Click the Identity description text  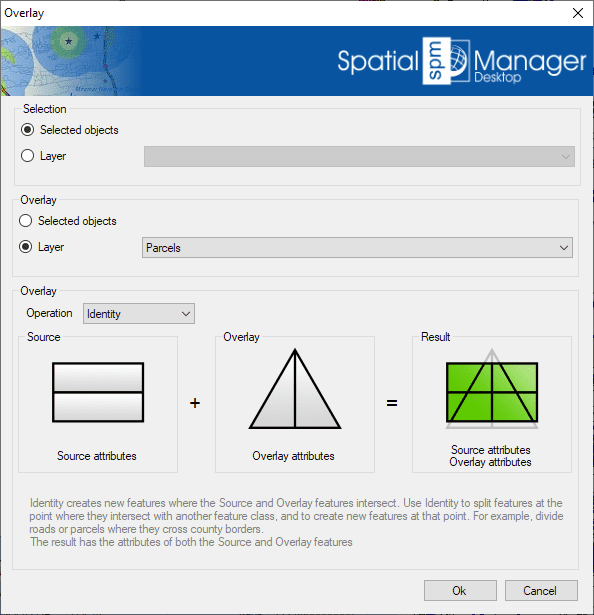[296, 522]
